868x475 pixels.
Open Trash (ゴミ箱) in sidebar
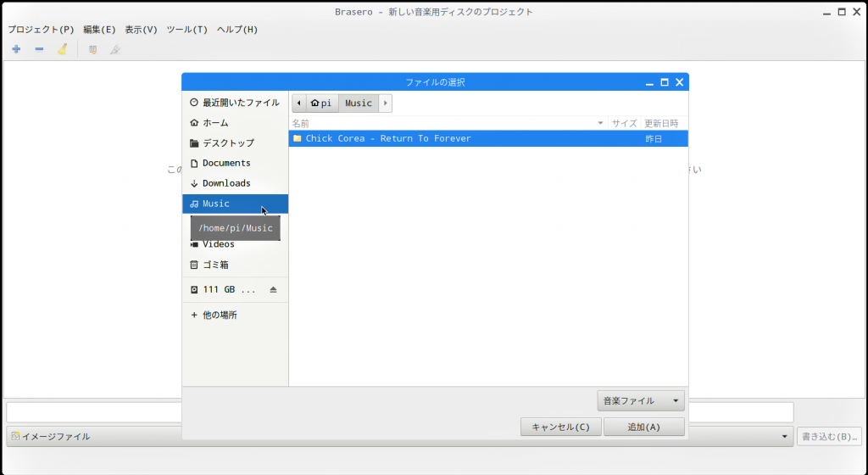(236, 265)
